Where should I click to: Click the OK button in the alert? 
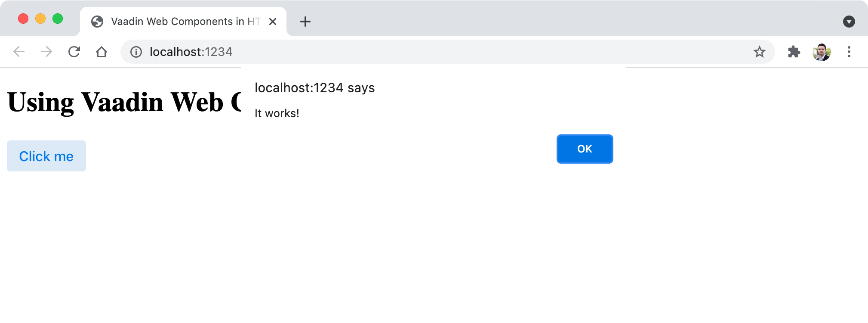tap(585, 149)
